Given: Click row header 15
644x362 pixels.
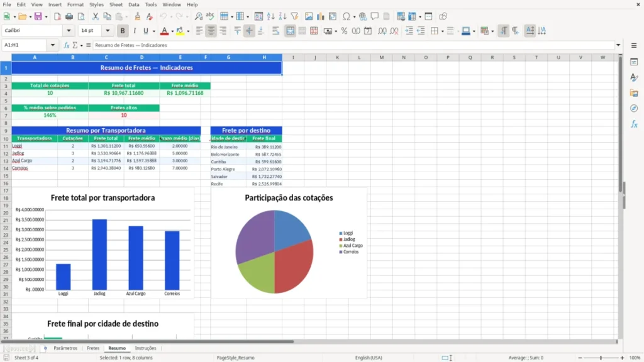Looking at the screenshot, I should 6,176.
